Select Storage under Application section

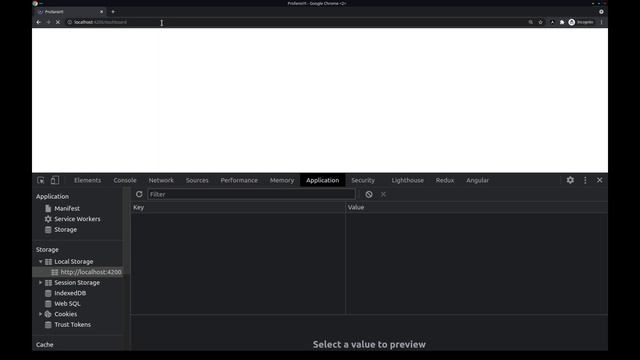click(65, 230)
